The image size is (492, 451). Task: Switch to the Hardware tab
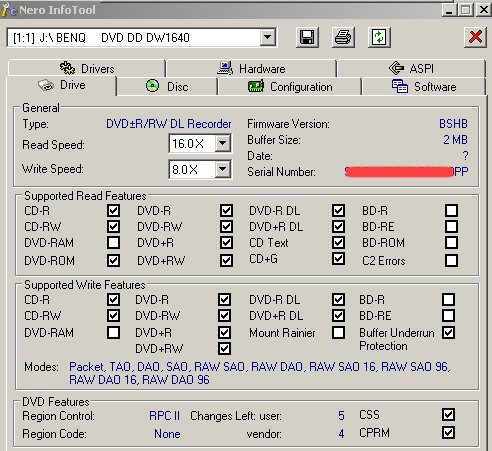[251, 68]
